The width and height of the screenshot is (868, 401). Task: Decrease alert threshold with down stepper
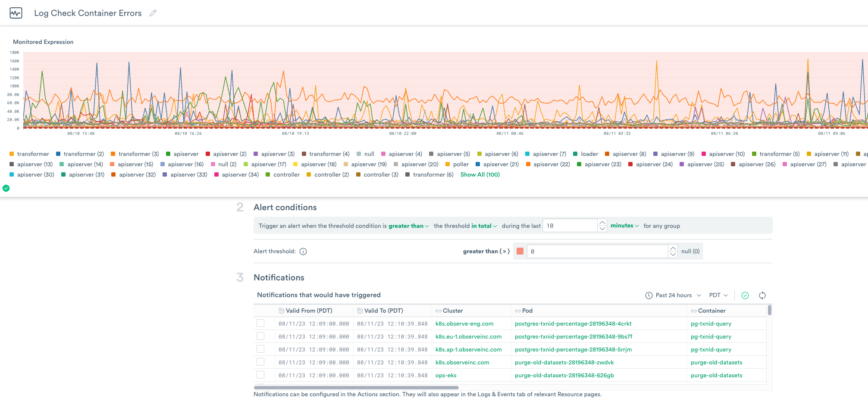pos(673,255)
